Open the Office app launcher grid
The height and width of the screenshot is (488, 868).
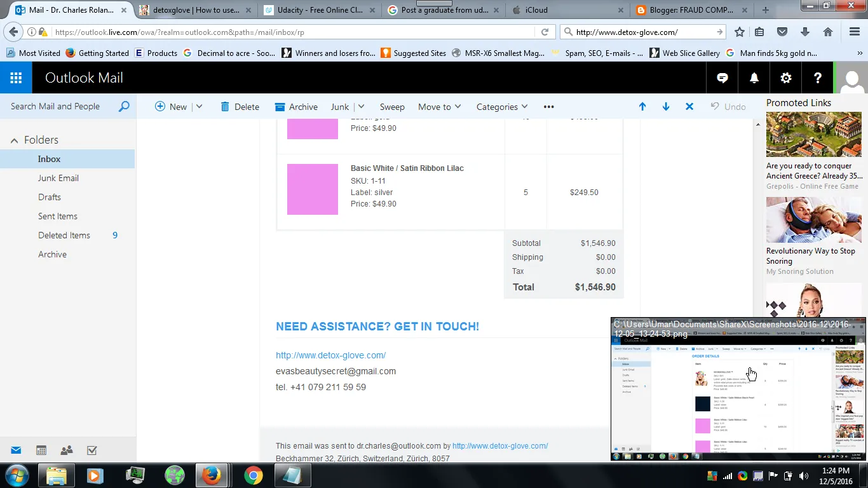(x=16, y=78)
